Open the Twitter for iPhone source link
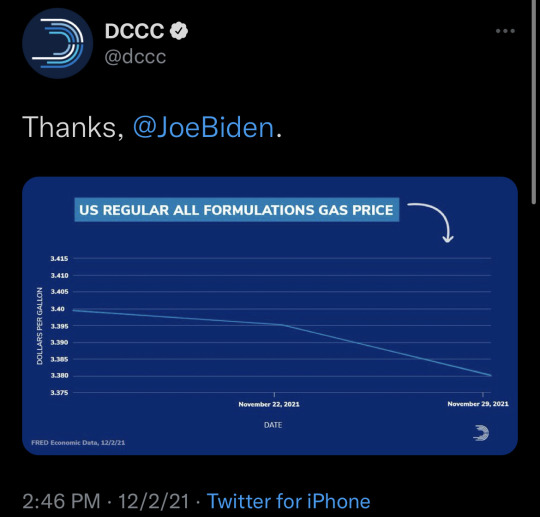Screen dimensions: 540x517 click(x=289, y=501)
